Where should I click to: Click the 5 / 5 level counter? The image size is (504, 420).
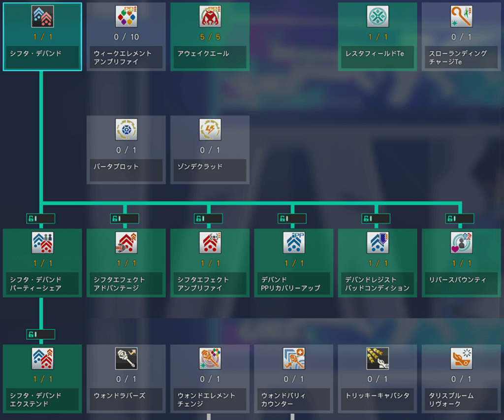pos(210,37)
